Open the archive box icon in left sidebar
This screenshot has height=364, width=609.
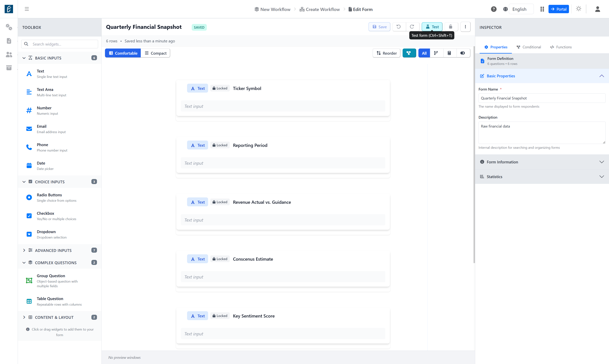click(x=9, y=68)
